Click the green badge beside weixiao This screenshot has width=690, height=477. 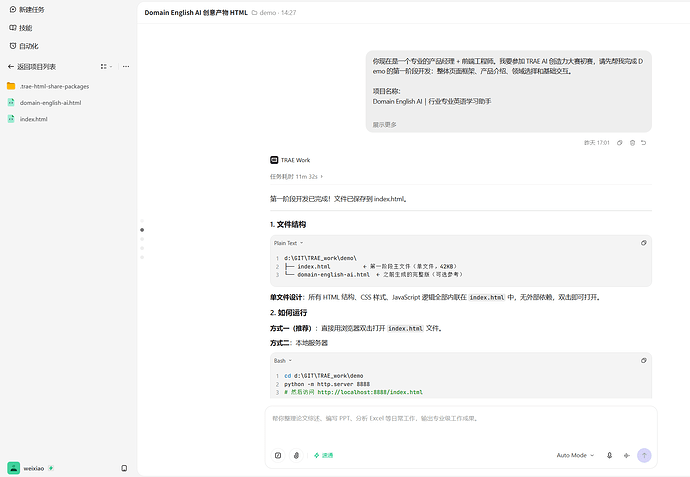tap(51, 468)
